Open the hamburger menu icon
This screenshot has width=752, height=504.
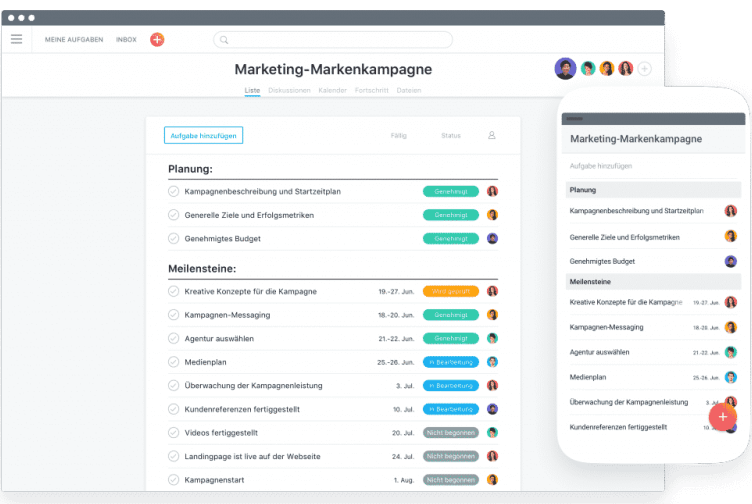pyautogui.click(x=16, y=39)
